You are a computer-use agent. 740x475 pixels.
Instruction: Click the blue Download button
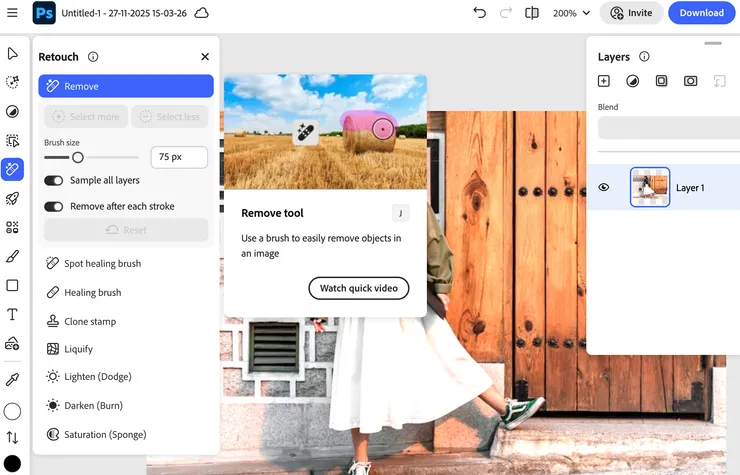click(702, 13)
